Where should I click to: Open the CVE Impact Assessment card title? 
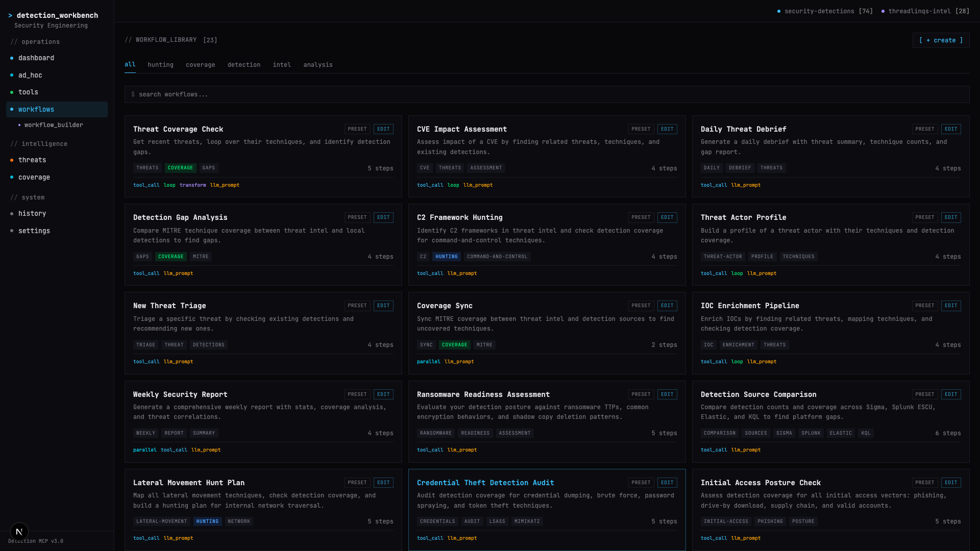(x=462, y=129)
